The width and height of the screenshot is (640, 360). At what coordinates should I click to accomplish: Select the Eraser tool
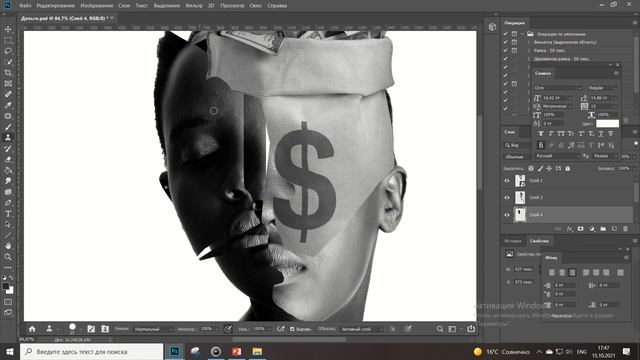pos(8,160)
